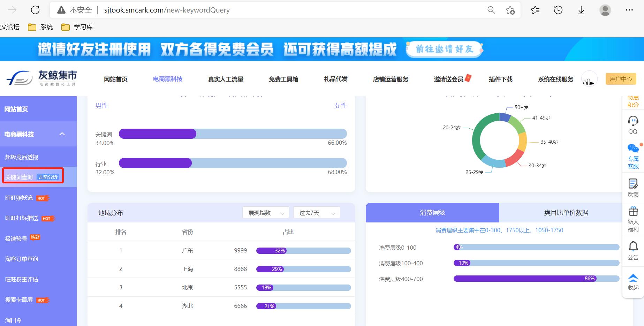
Task: Open the 展现指数 dropdown
Action: click(266, 212)
